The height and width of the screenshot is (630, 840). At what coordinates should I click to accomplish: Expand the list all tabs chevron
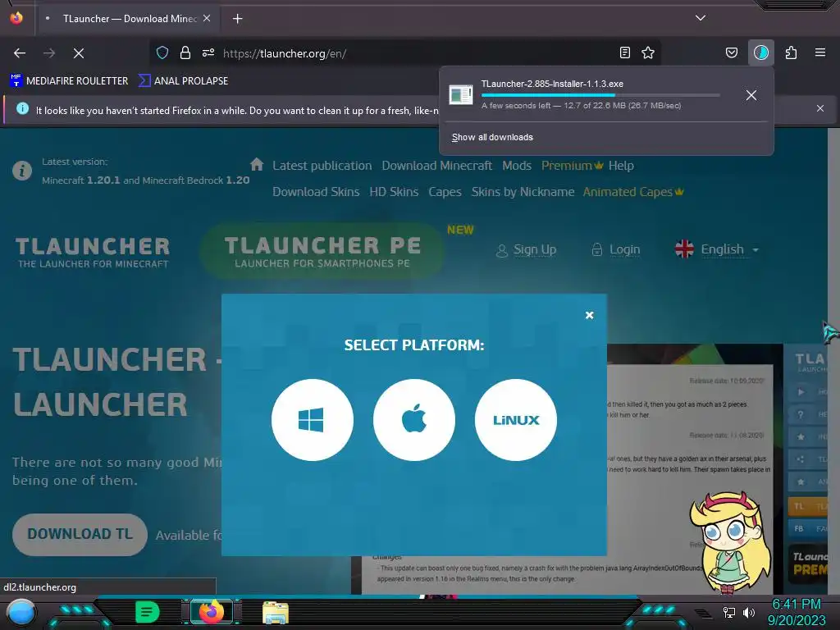pos(701,18)
